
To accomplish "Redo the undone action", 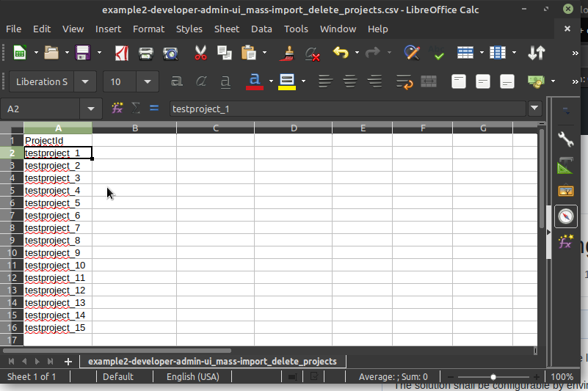I will tap(372, 53).
